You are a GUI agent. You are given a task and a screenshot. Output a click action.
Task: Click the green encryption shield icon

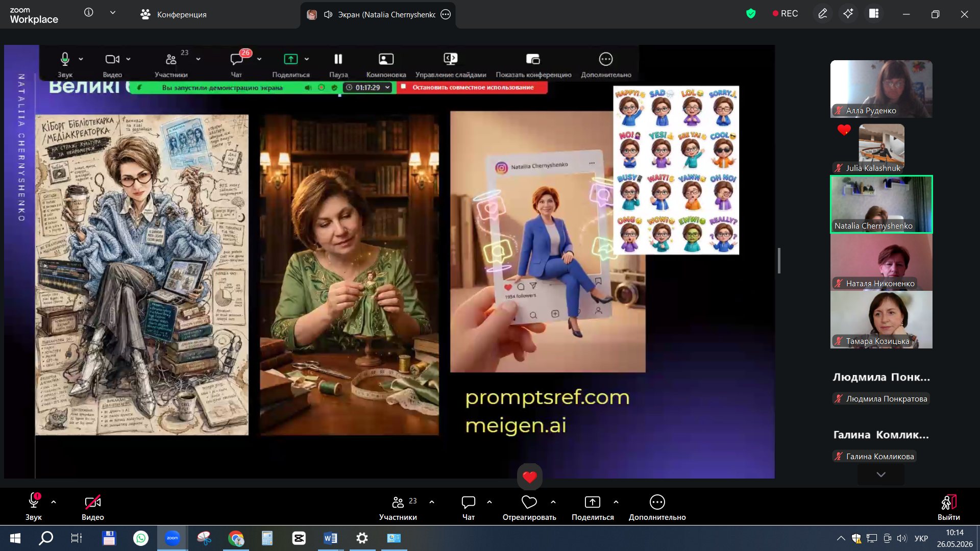coord(751,14)
